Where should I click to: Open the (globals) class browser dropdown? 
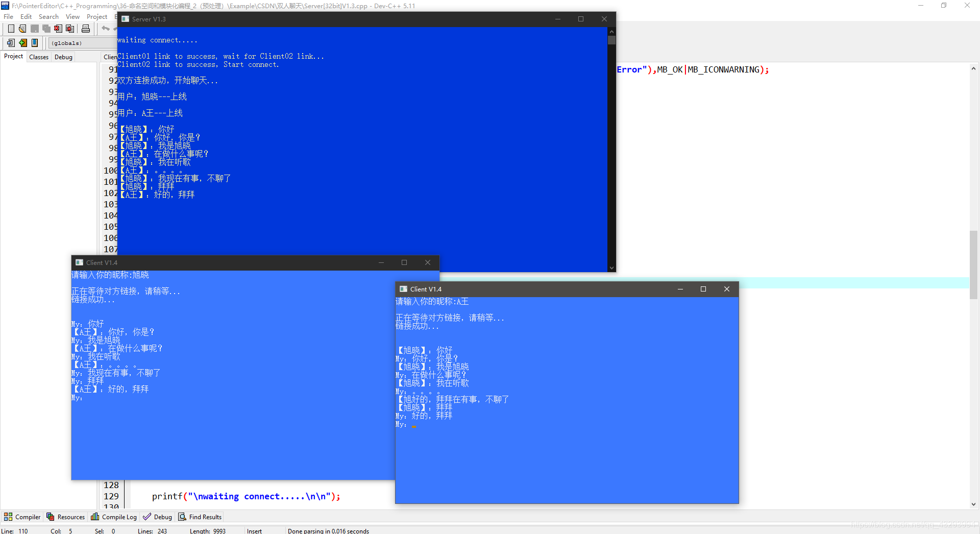point(83,43)
